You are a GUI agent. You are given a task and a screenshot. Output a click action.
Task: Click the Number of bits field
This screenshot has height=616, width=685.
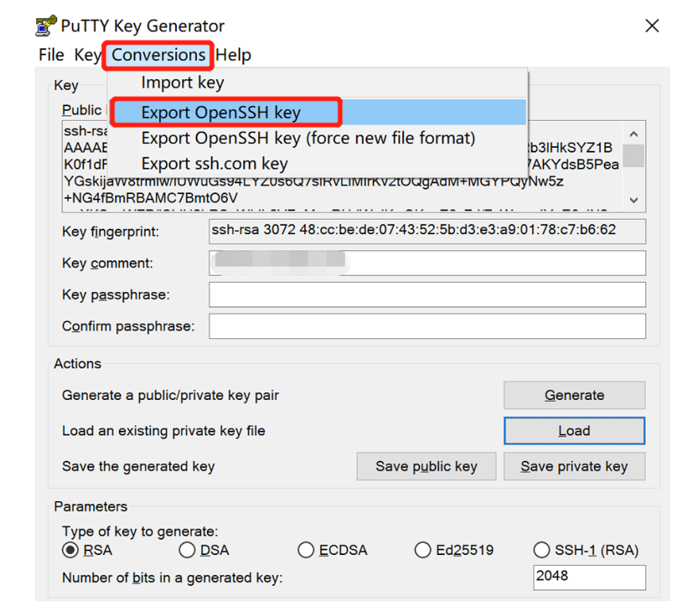[x=589, y=577]
